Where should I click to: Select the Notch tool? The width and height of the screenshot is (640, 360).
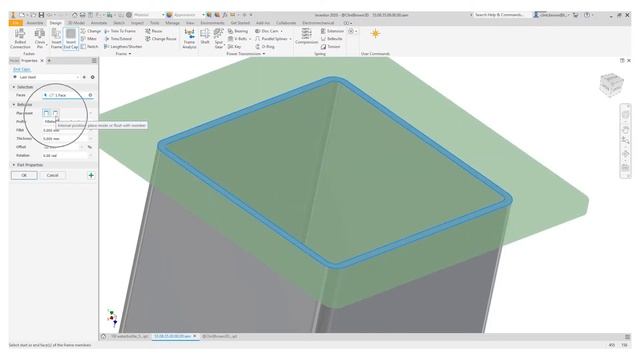click(x=89, y=47)
